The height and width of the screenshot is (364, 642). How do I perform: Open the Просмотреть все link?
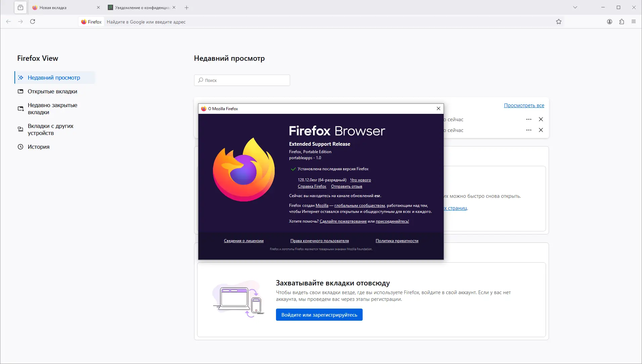click(x=524, y=105)
